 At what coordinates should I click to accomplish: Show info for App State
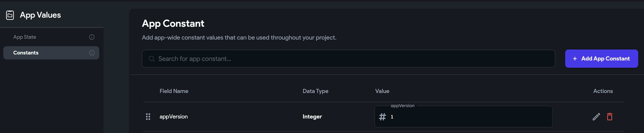coord(92,37)
